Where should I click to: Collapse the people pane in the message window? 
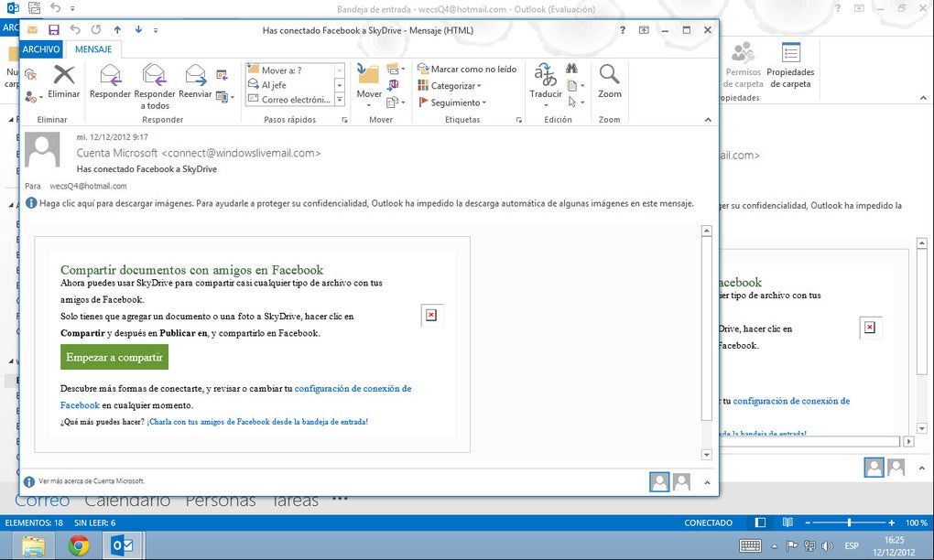(707, 482)
